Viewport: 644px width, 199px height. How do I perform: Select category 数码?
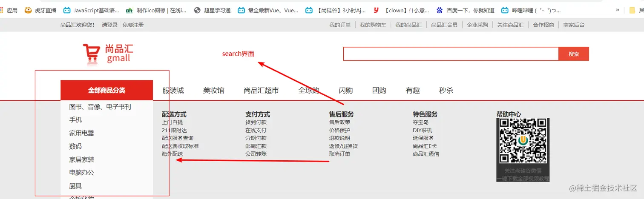tap(75, 146)
